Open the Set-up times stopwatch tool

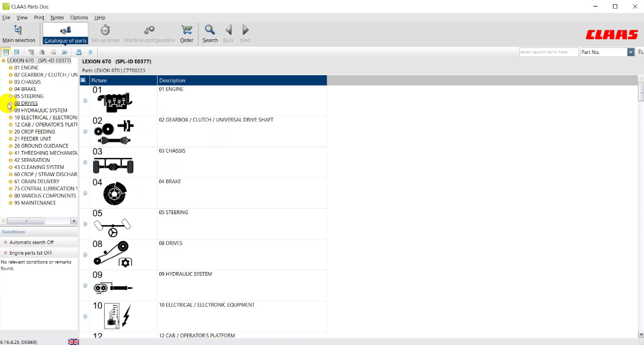click(105, 34)
